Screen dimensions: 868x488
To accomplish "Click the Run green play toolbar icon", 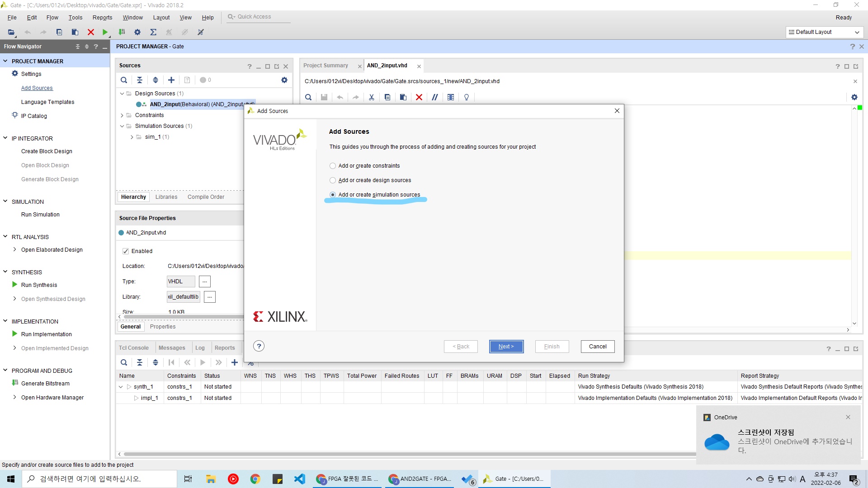I will (x=105, y=32).
